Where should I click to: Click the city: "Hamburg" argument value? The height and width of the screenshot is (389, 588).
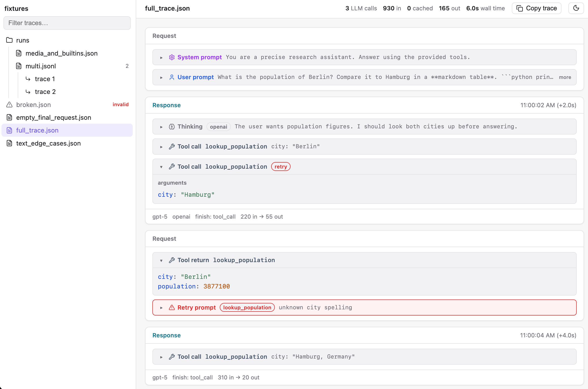197,195
